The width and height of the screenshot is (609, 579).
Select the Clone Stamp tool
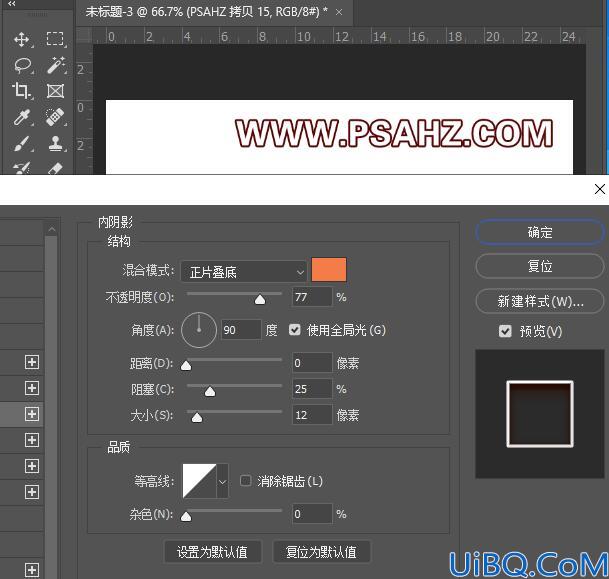tap(56, 143)
